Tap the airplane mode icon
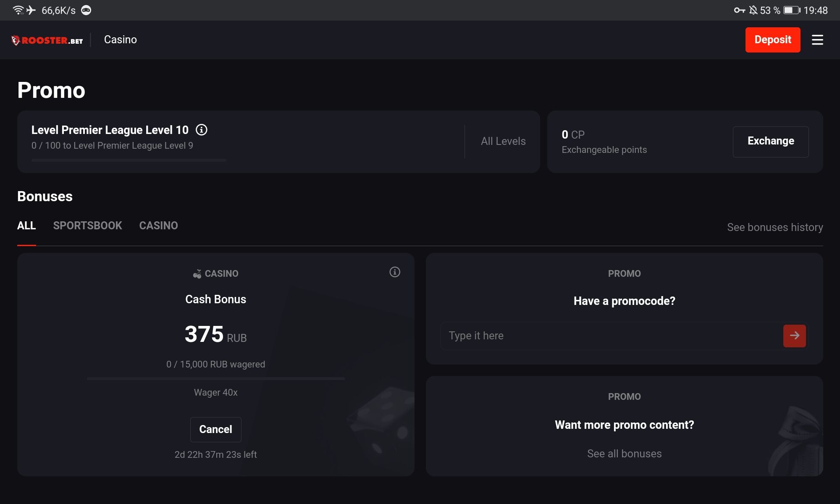The height and width of the screenshot is (504, 840). tap(31, 10)
